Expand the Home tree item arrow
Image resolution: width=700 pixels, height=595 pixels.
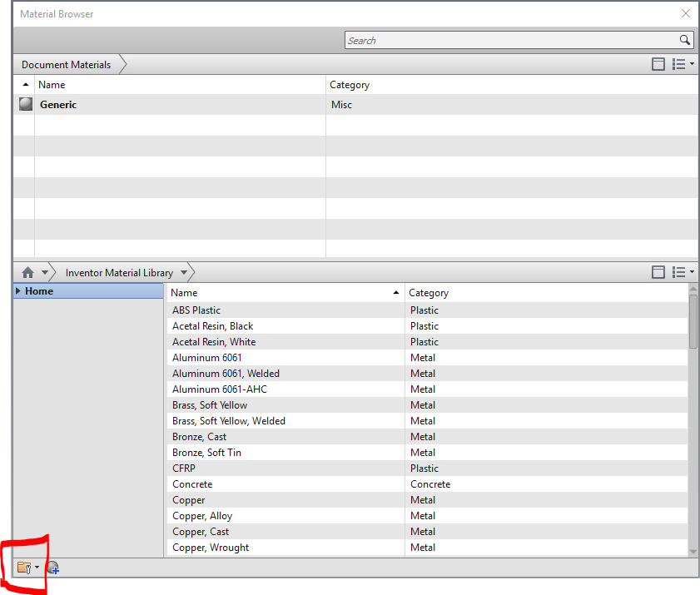point(18,290)
